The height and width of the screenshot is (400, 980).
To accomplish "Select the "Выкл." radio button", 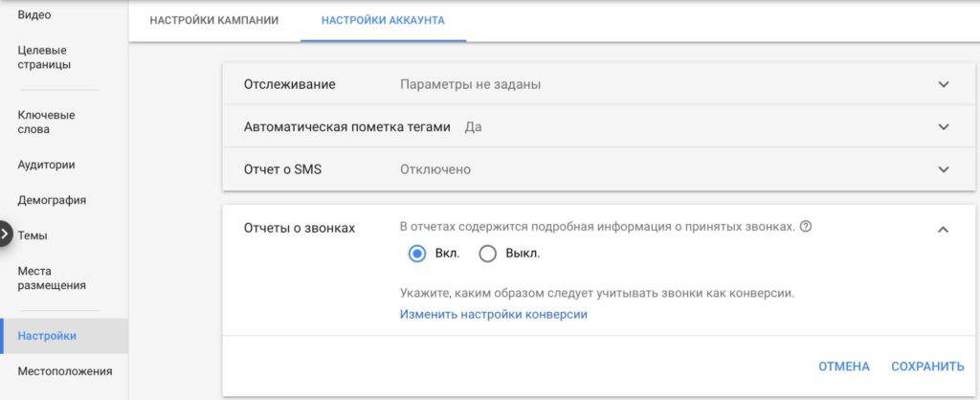I will [x=487, y=254].
